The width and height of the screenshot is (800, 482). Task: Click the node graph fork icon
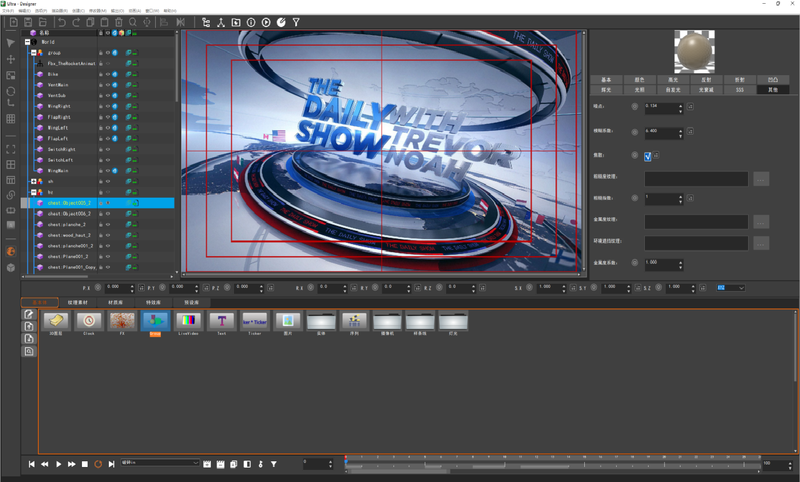point(221,22)
